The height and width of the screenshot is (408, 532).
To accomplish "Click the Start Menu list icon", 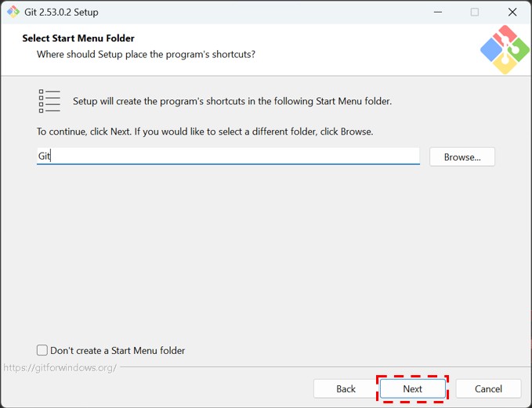I will pyautogui.click(x=49, y=101).
